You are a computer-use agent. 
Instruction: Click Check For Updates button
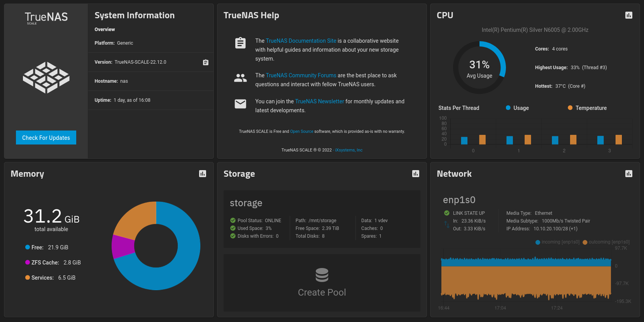pyautogui.click(x=46, y=138)
